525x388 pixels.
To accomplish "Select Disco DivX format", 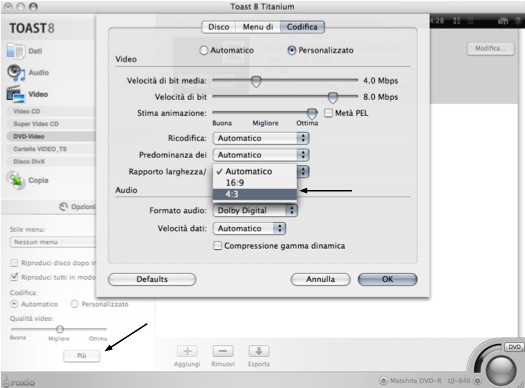I will [x=51, y=161].
